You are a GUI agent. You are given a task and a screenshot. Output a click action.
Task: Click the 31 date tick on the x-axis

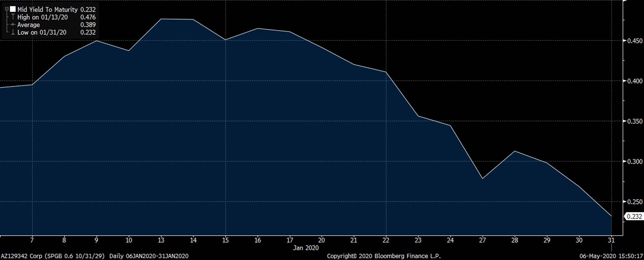coord(611,240)
